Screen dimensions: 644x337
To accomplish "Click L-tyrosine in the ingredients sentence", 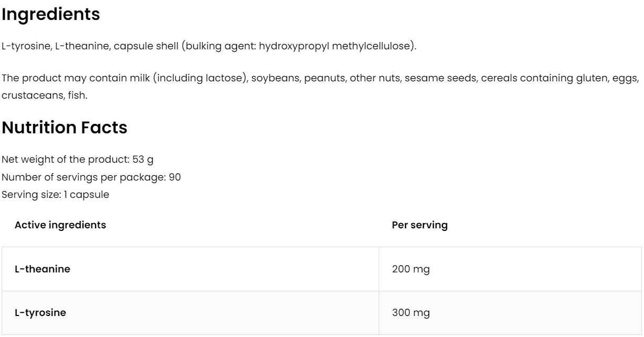I will (x=26, y=46).
